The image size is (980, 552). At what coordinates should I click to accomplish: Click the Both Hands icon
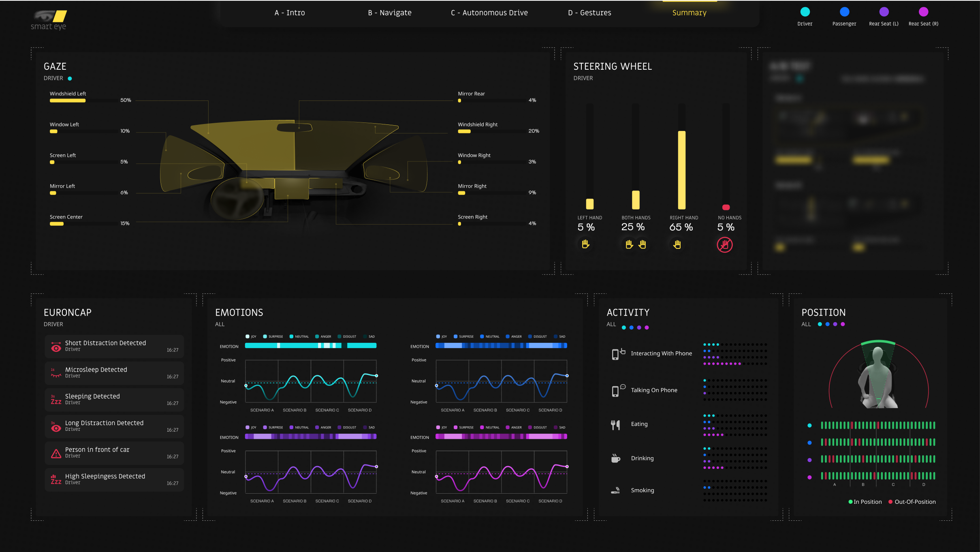pyautogui.click(x=635, y=244)
